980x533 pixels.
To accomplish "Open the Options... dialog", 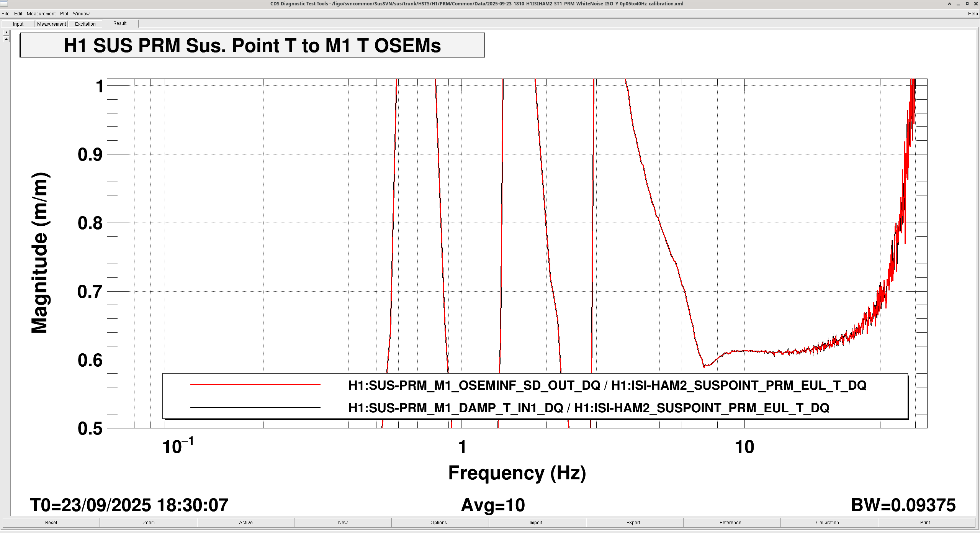I will (x=440, y=522).
